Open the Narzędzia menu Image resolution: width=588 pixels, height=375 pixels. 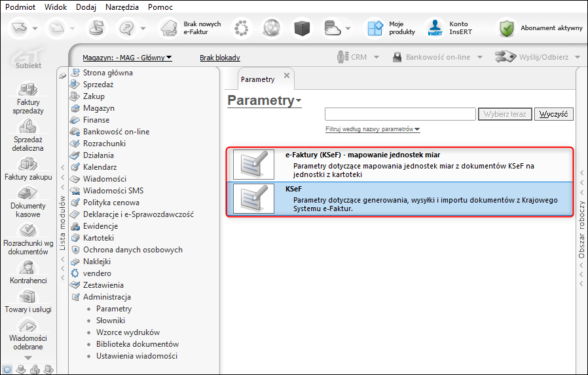[x=122, y=7]
